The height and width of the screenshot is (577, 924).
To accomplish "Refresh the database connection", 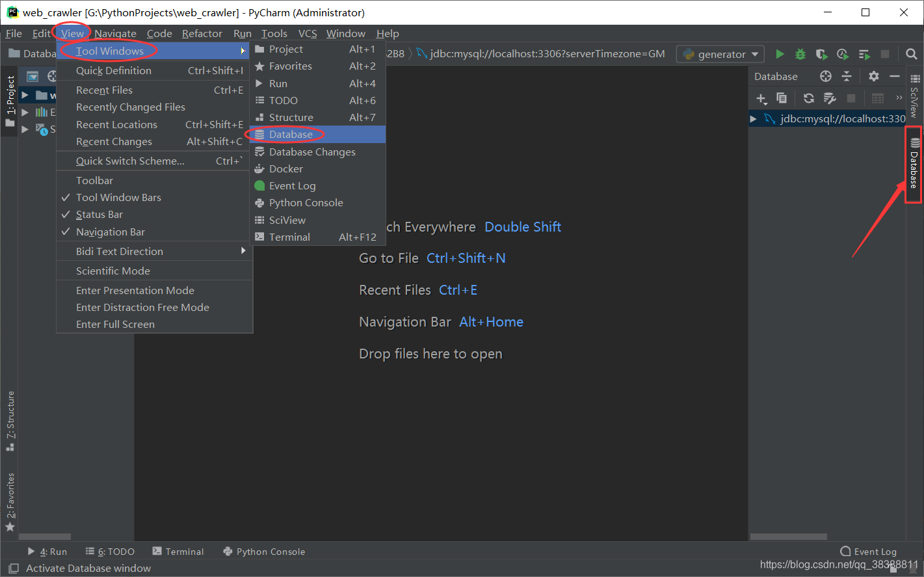I will [x=809, y=98].
